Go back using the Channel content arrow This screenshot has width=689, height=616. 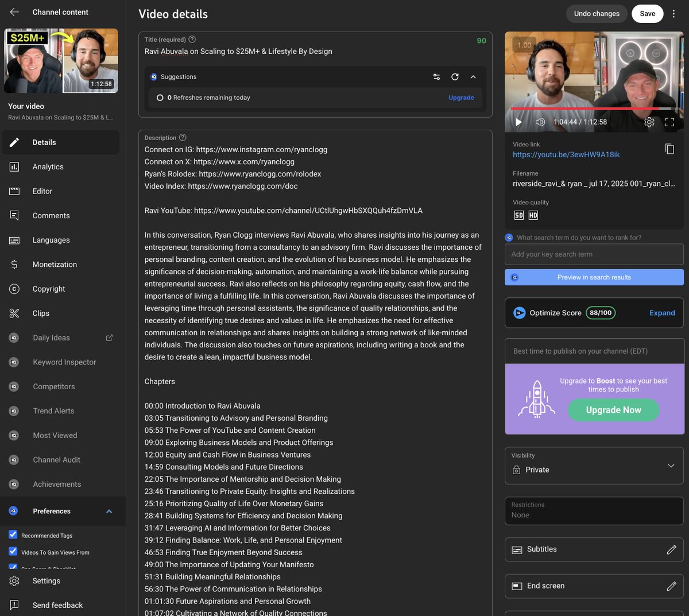[x=14, y=12]
